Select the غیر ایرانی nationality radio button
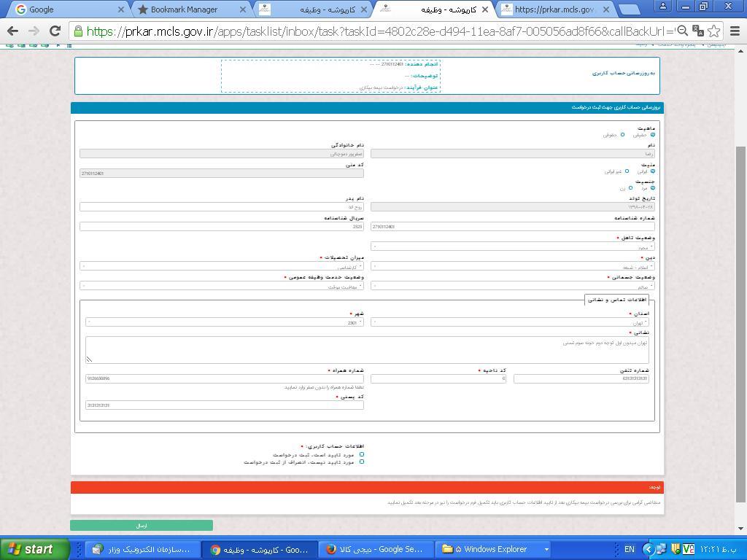747x560 pixels. click(x=627, y=171)
